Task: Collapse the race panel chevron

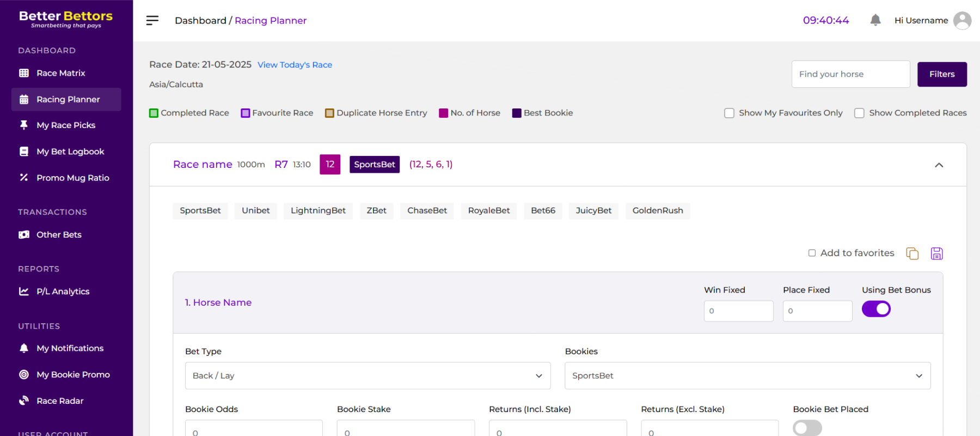Action: pyautogui.click(x=939, y=165)
